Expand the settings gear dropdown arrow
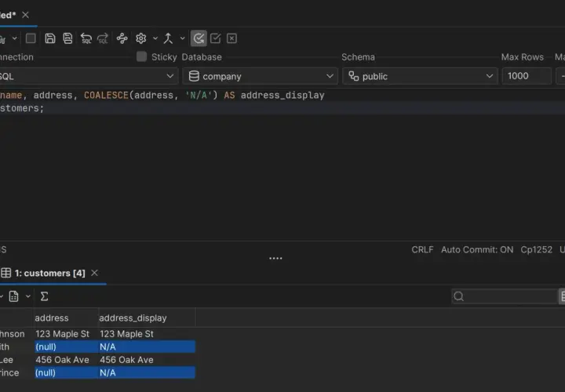The image size is (565, 392). [x=155, y=38]
